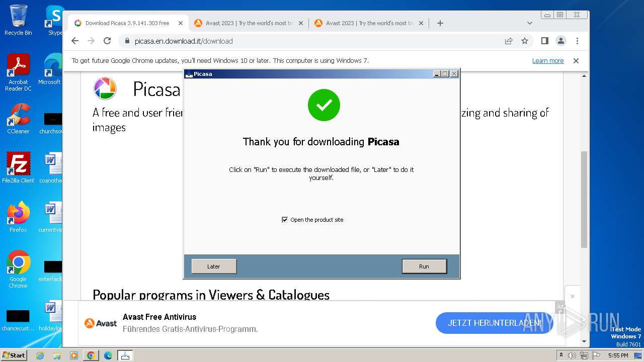Screen dimensions: 644x362
Task: Click Edge icon in taskbar
Action: 108,355
